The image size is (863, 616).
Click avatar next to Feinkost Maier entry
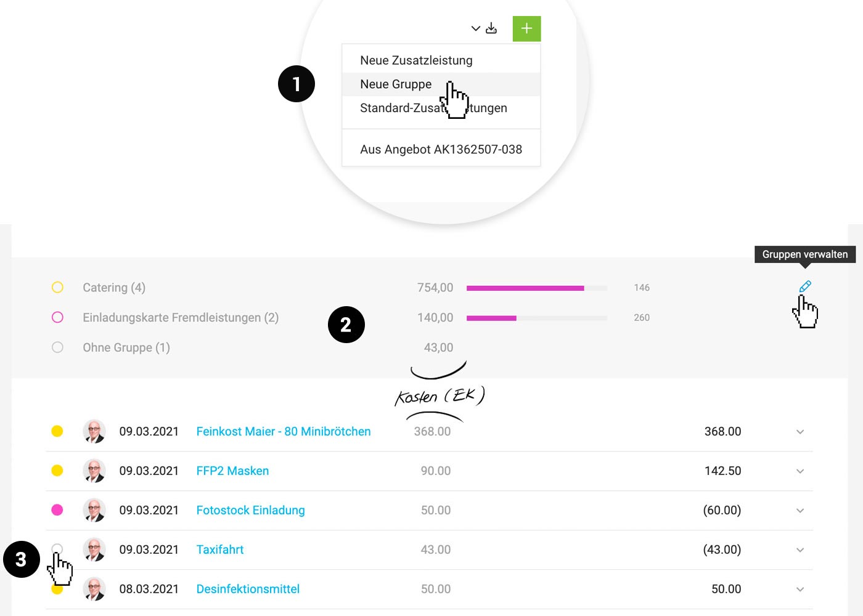[94, 432]
